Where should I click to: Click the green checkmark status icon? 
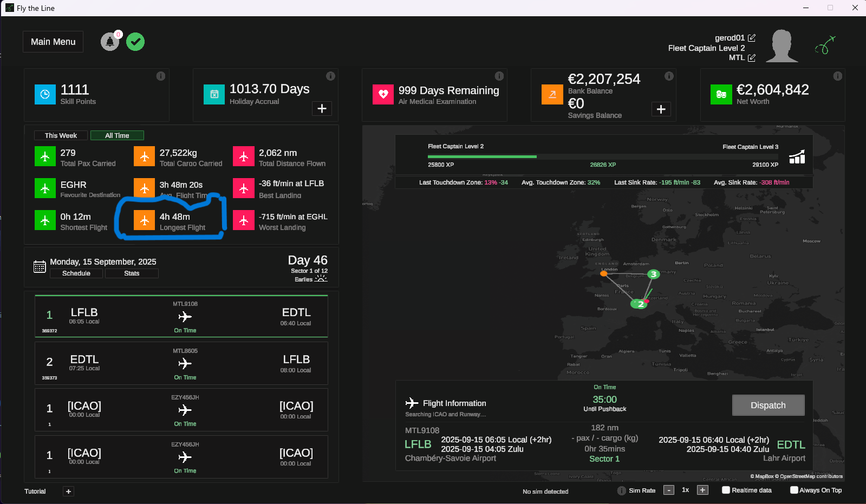pos(135,42)
